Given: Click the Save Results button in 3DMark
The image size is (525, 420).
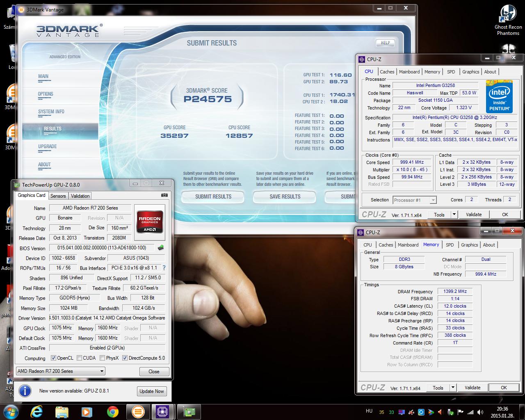Looking at the screenshot, I should click(x=285, y=197).
